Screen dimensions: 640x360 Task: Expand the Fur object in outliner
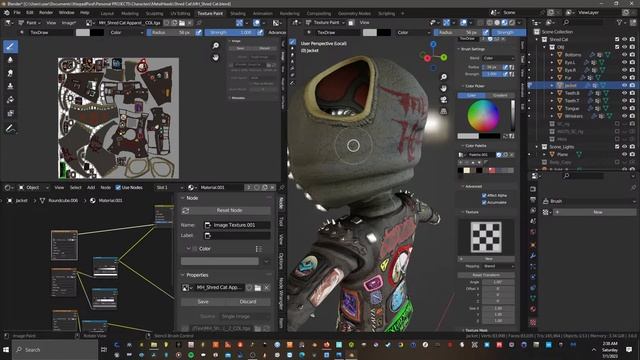coord(552,78)
